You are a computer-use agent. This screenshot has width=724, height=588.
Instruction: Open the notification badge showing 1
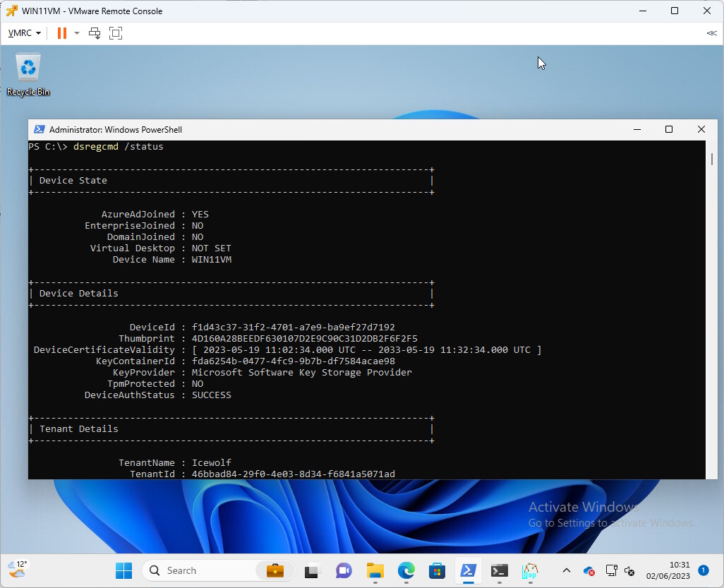704,570
